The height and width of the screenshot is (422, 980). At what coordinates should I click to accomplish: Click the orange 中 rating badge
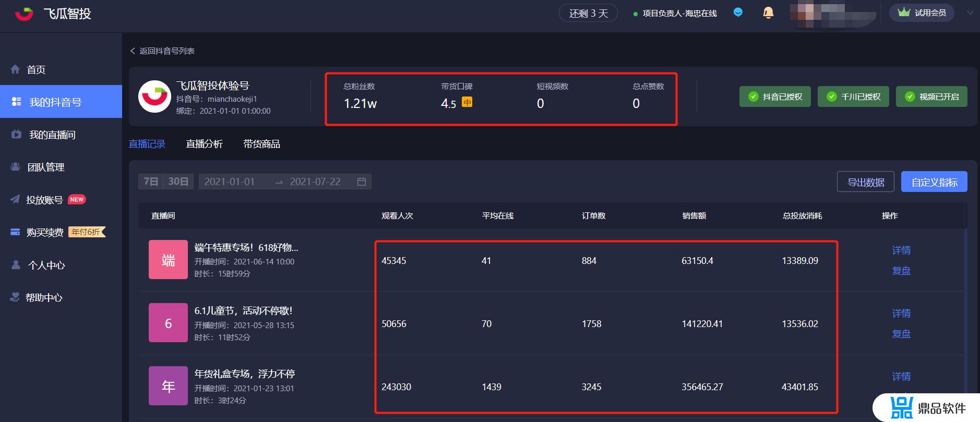(467, 102)
